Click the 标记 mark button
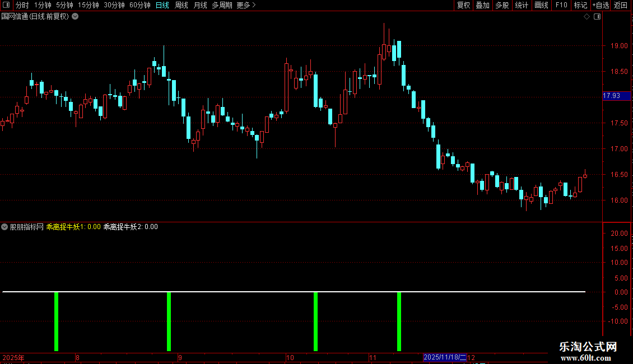633x364 pixels. tap(580, 5)
